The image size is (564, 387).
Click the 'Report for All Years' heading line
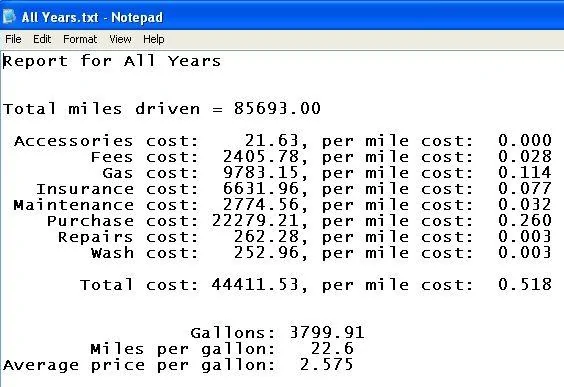(112, 61)
